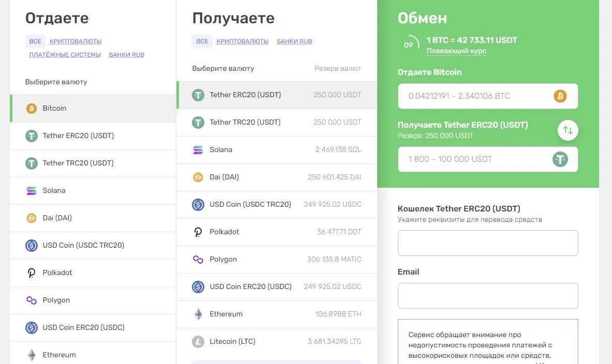Click Bitcoin icon in the exchange amount field
Screen dimensions: 612x364
click(560, 96)
